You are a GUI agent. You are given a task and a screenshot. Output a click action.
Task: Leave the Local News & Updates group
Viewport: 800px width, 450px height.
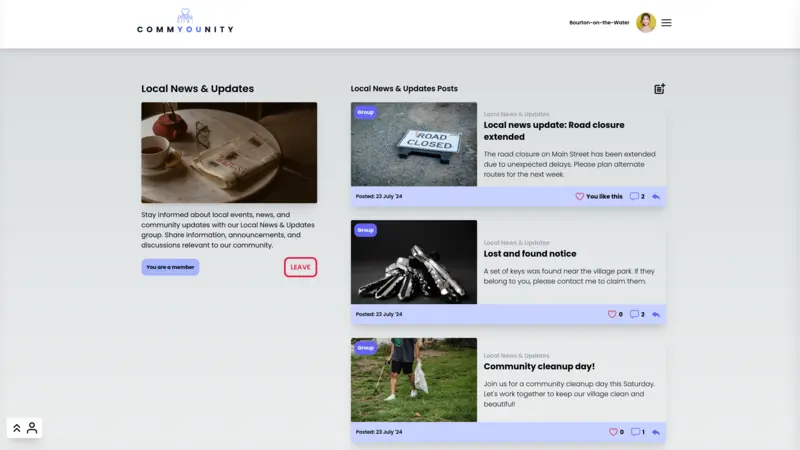[301, 267]
